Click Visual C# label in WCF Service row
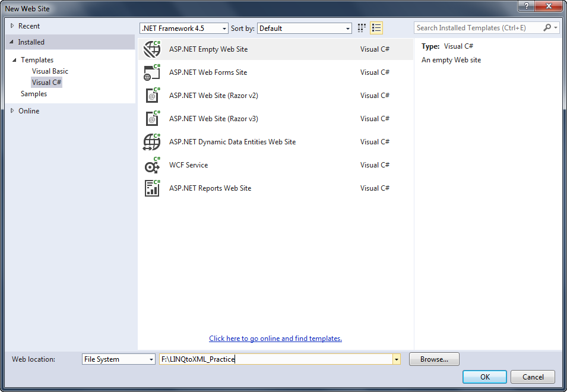This screenshot has height=392, width=567. (x=375, y=165)
